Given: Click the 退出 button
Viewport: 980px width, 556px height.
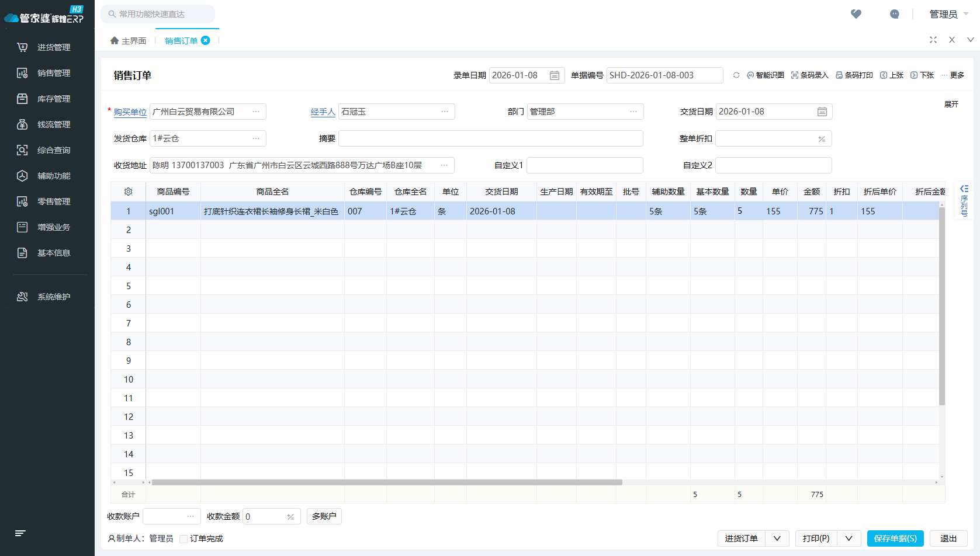Looking at the screenshot, I should coord(948,538).
